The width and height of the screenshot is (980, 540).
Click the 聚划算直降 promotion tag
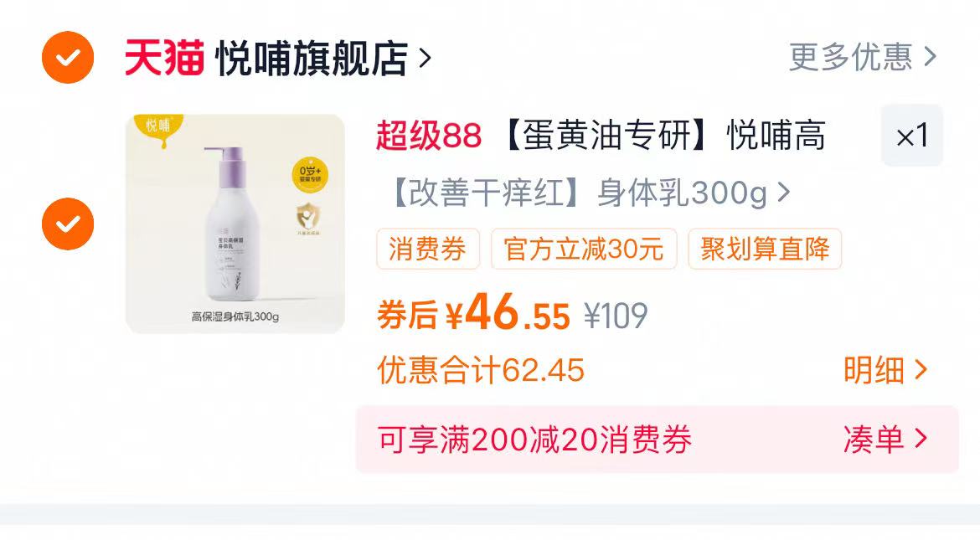pos(765,249)
